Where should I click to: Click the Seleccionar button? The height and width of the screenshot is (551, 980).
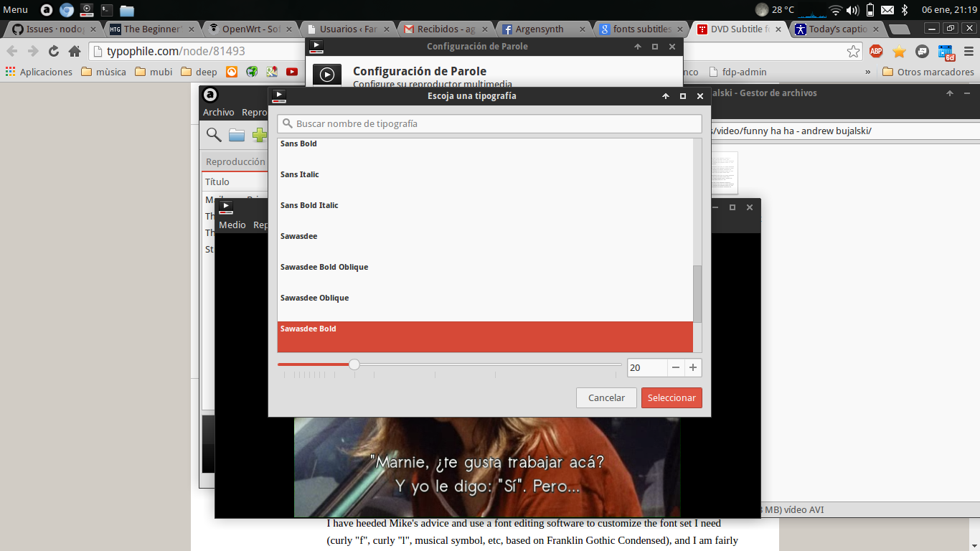(x=672, y=397)
